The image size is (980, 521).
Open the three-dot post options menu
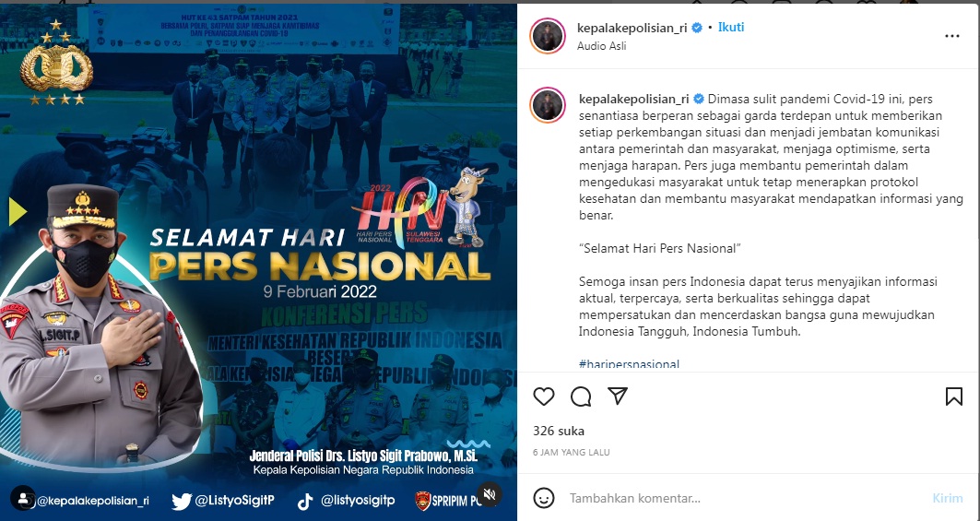coord(951,36)
